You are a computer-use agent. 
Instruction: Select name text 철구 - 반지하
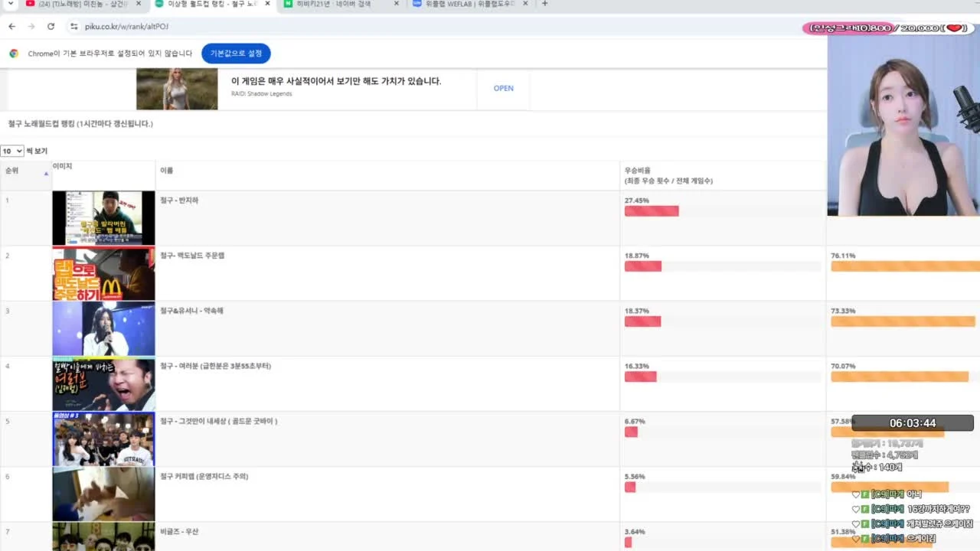click(179, 201)
